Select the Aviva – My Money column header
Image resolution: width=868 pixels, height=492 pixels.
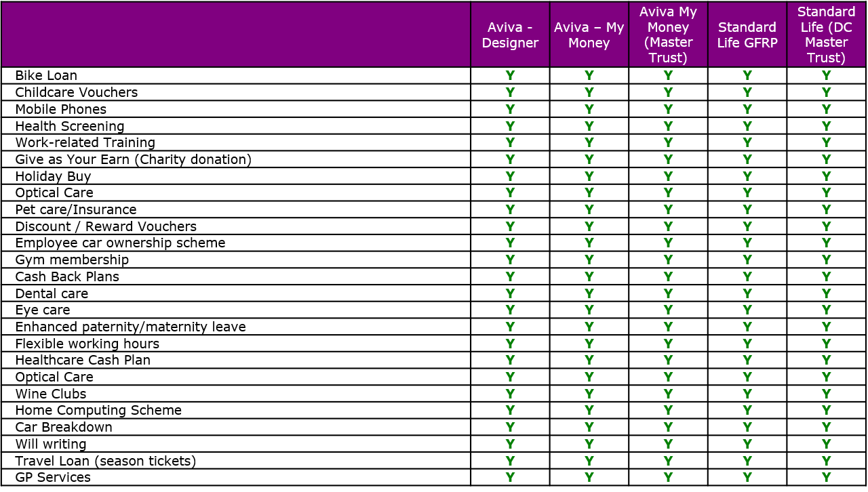tap(589, 35)
